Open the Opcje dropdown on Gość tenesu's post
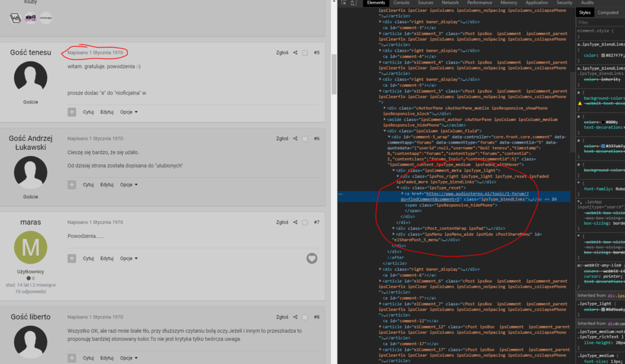Screen dimensions: 625x364 coord(129,112)
